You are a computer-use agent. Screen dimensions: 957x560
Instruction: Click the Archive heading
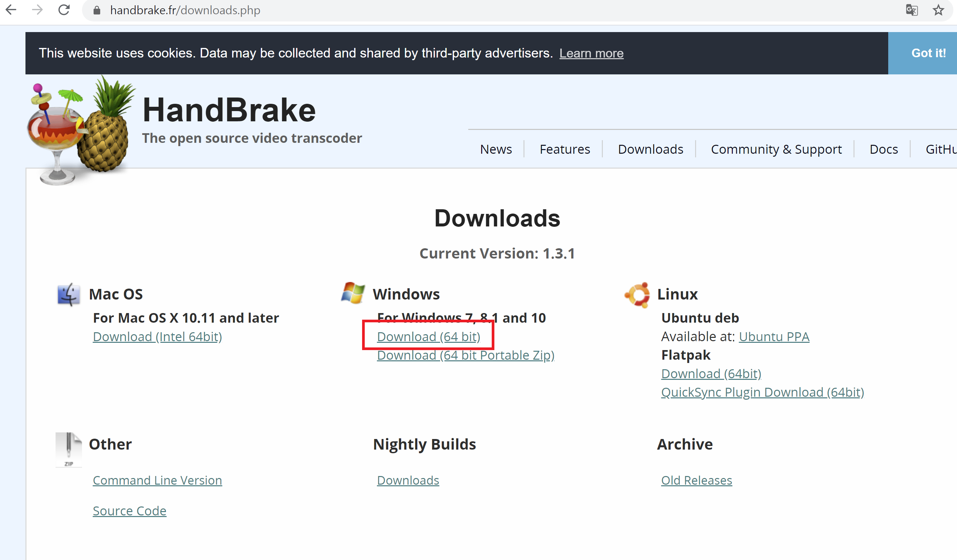(685, 444)
